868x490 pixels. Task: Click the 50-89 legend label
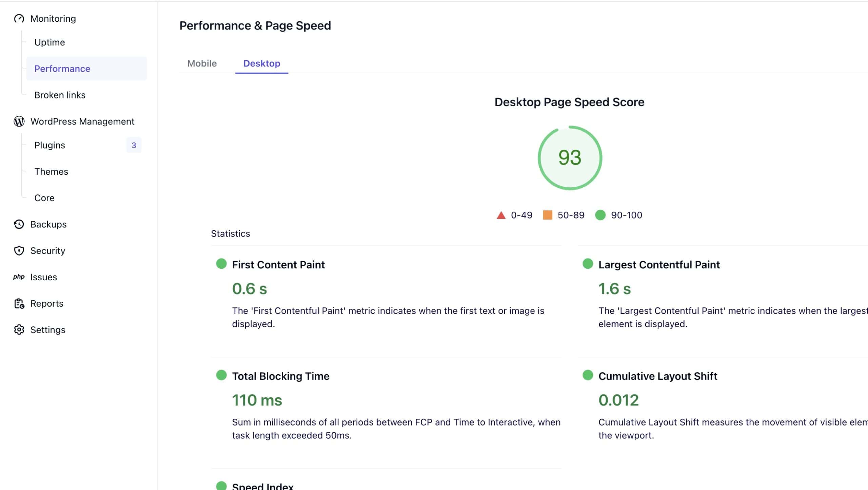click(x=571, y=215)
